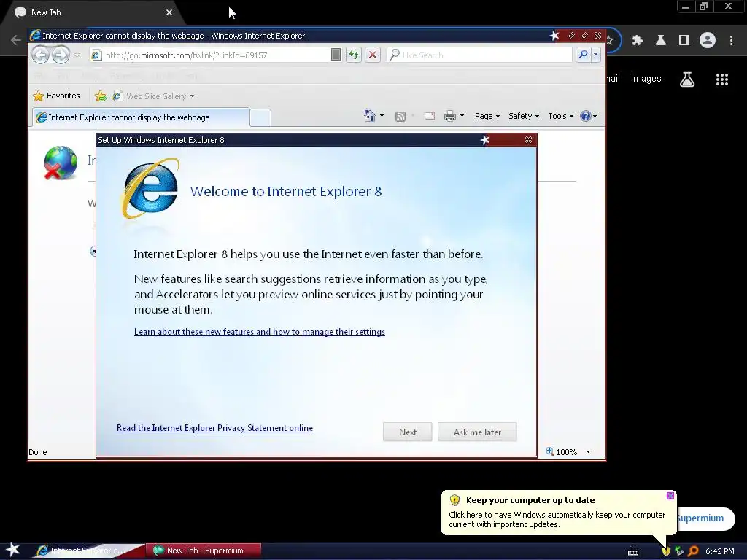The height and width of the screenshot is (560, 747).
Task: Open the Supermium profile avatar icon
Action: 708,41
